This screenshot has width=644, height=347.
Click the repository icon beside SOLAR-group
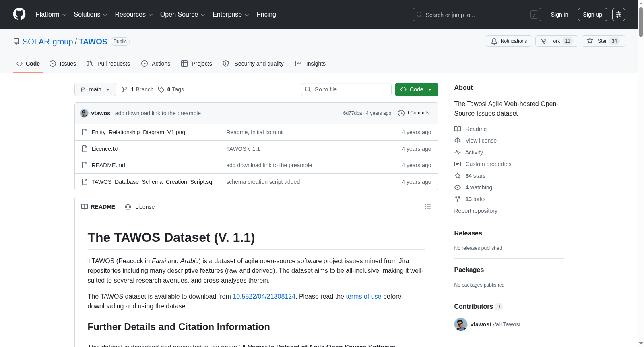coord(16,42)
